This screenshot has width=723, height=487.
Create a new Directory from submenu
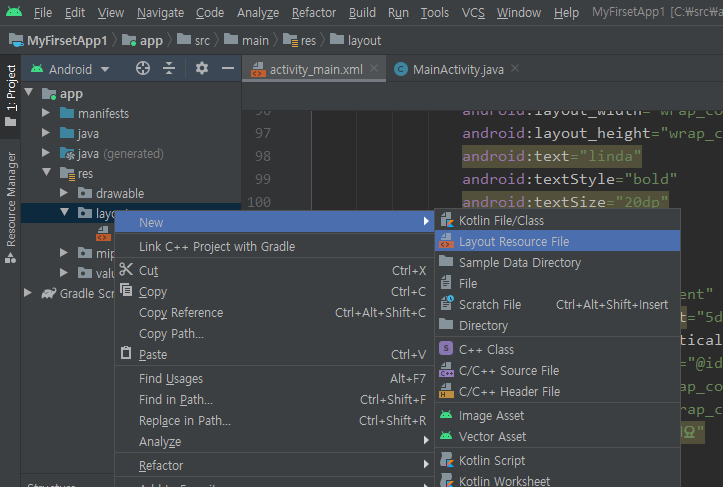click(x=557, y=326)
